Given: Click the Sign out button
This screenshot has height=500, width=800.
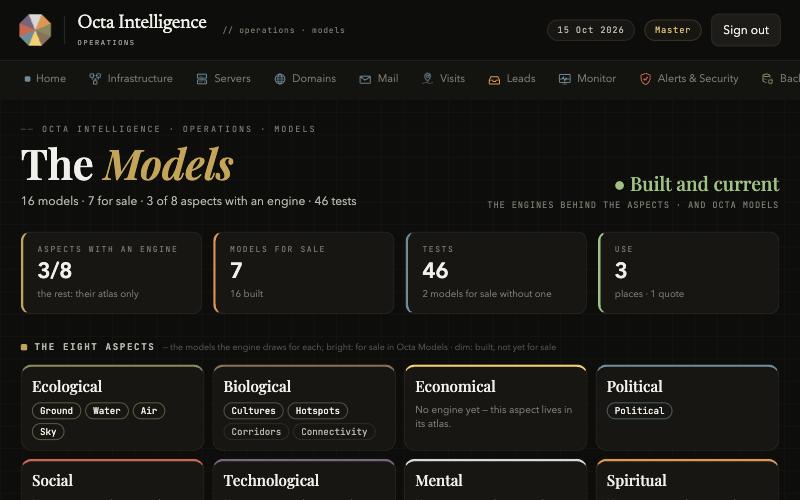Looking at the screenshot, I should pyautogui.click(x=745, y=30).
